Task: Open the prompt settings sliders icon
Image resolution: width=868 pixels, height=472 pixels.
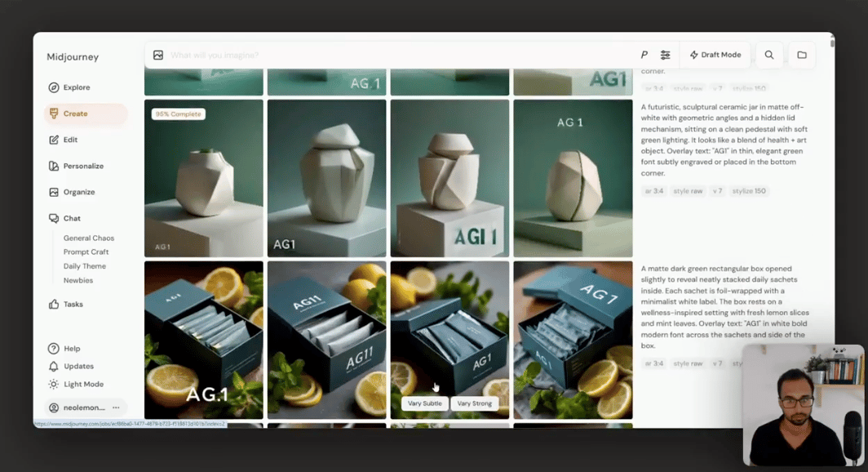Action: [x=666, y=55]
